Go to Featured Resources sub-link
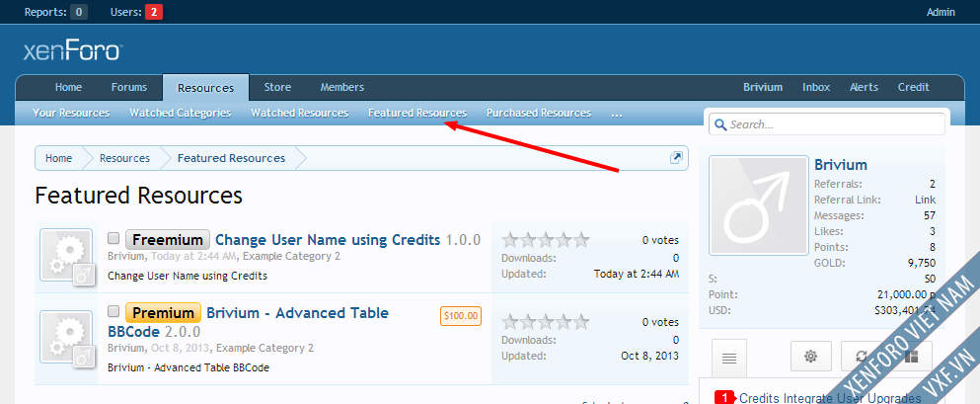The image size is (980, 404). [x=417, y=114]
